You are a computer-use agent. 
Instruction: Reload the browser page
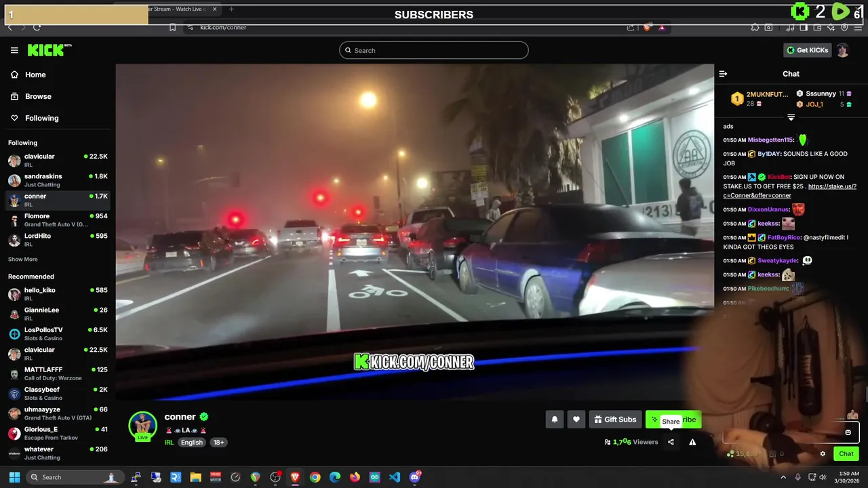click(37, 27)
